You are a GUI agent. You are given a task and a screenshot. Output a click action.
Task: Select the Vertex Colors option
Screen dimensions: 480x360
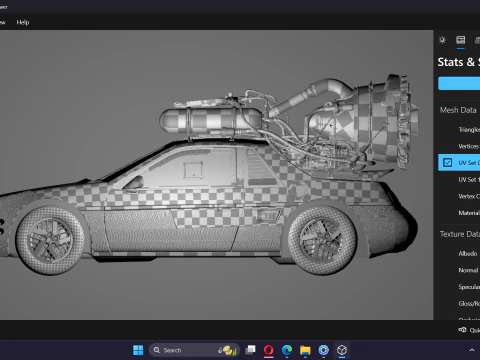(x=469, y=196)
